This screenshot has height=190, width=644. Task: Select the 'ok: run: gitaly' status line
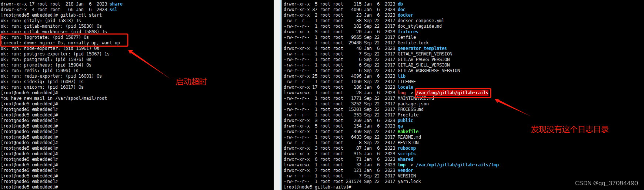coord(41,21)
